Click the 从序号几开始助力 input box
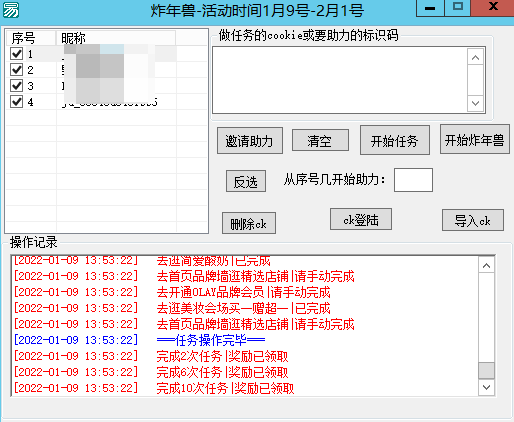This screenshot has height=422, width=514. click(x=413, y=180)
